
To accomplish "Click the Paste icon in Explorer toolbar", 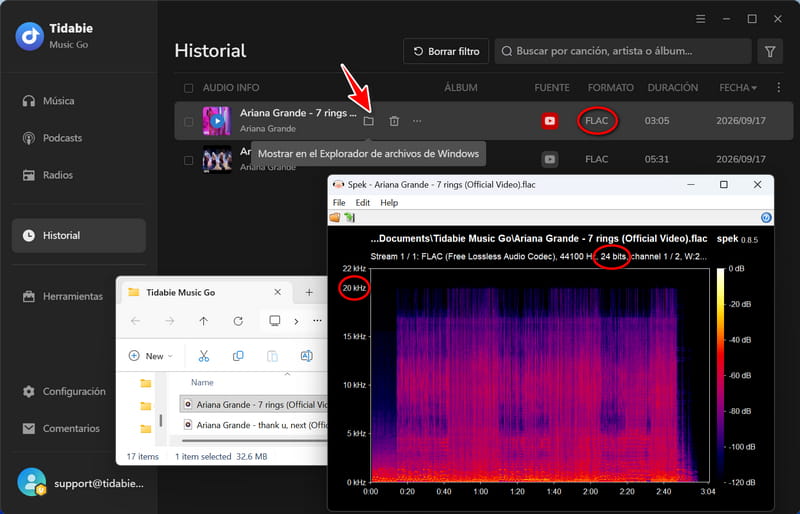I will coord(272,356).
